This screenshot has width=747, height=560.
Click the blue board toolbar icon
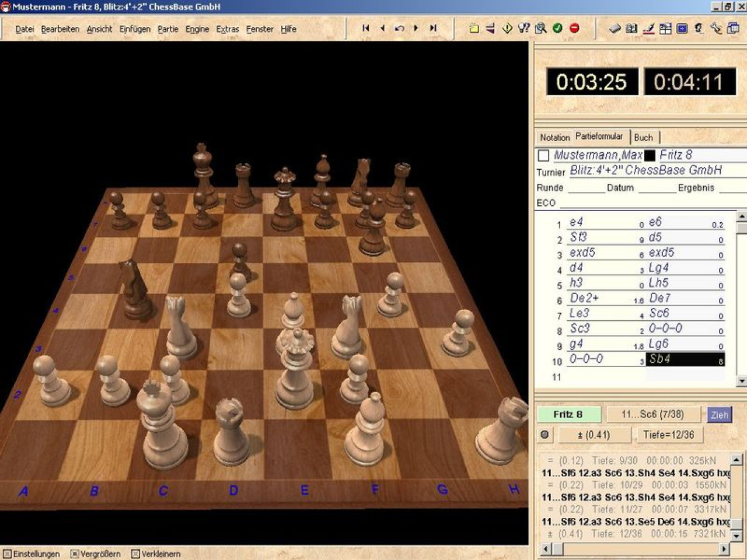coord(682,28)
